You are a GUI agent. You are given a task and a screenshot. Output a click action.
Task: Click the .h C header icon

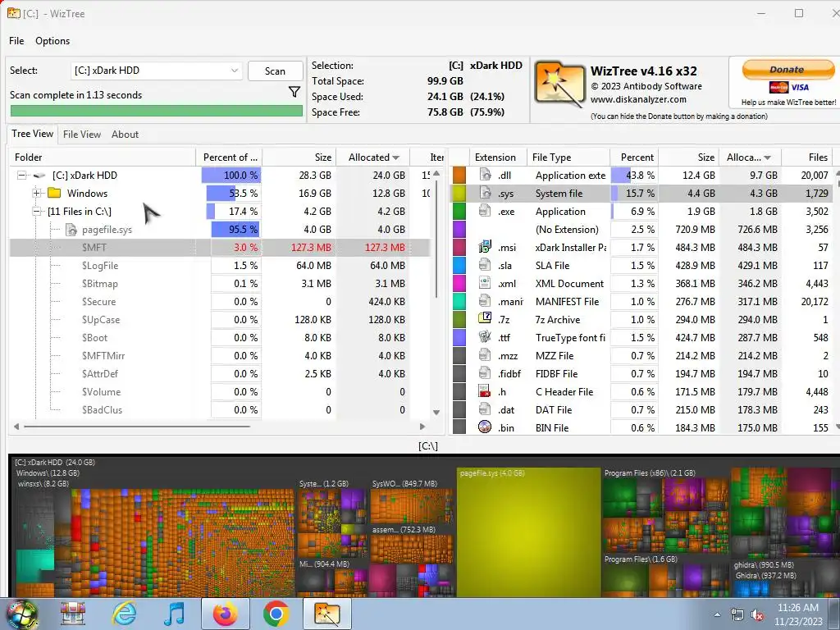[486, 391]
